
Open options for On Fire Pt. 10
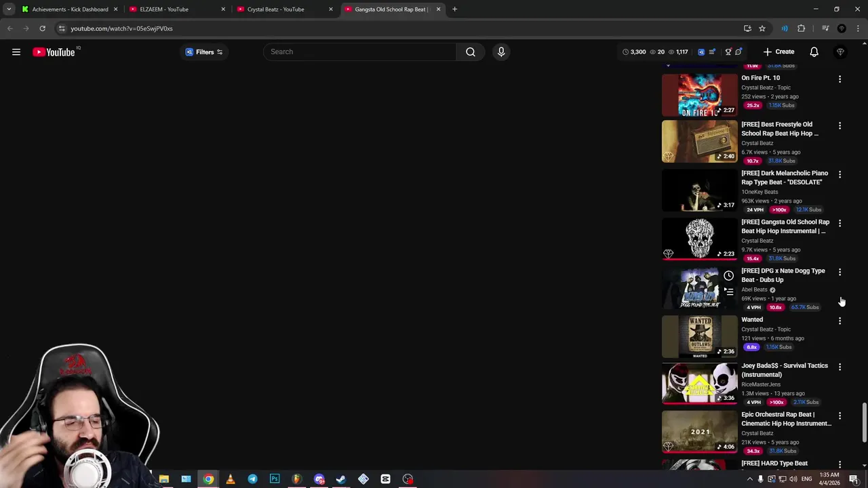click(x=840, y=79)
